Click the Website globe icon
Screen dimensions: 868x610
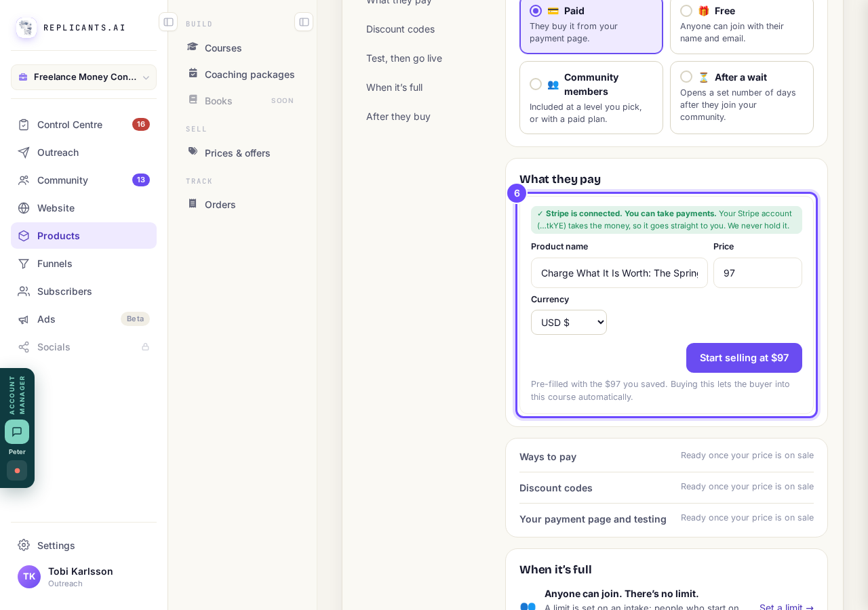pyautogui.click(x=24, y=208)
